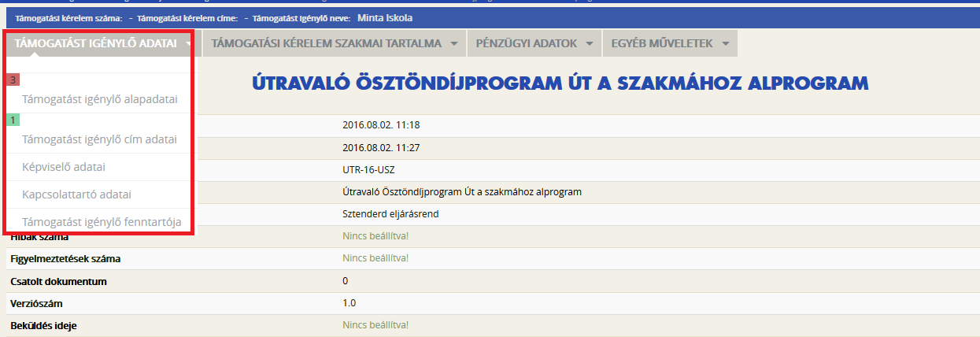Click the arrow next to Támogatási kérelem szakmai tartalma
This screenshot has height=337, width=980.
(453, 44)
